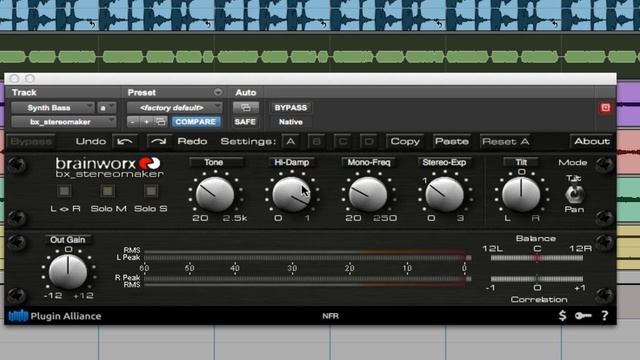Click the automation enable icon under Auto
640x360 pixels.
[x=246, y=107]
